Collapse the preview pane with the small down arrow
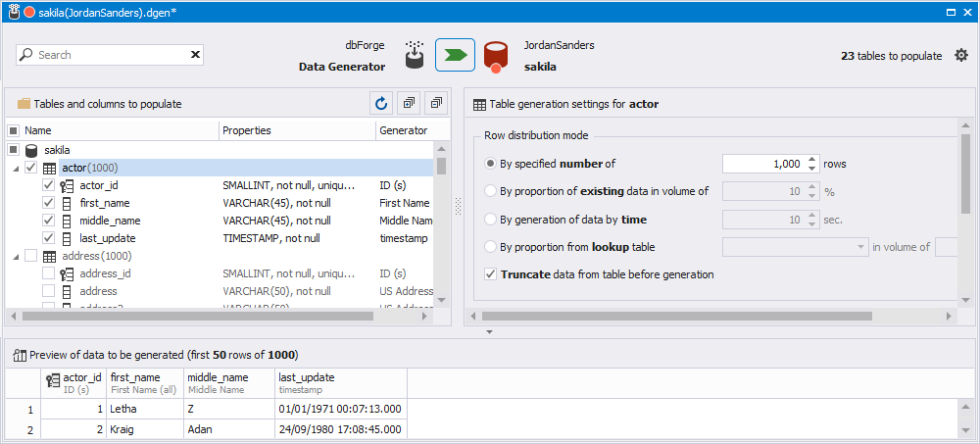The width and height of the screenshot is (980, 444). [x=490, y=332]
